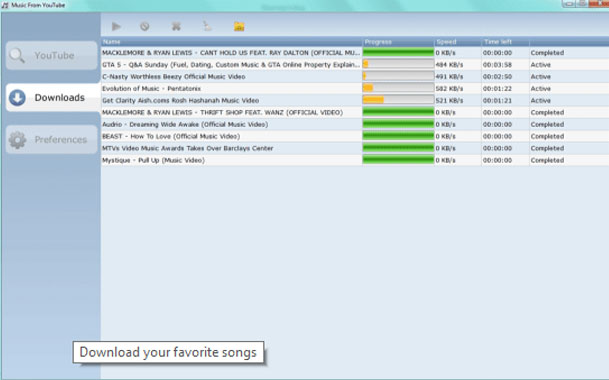This screenshot has height=380, width=609.
Task: Select the Mystique - Pull Up row
Action: click(x=355, y=160)
